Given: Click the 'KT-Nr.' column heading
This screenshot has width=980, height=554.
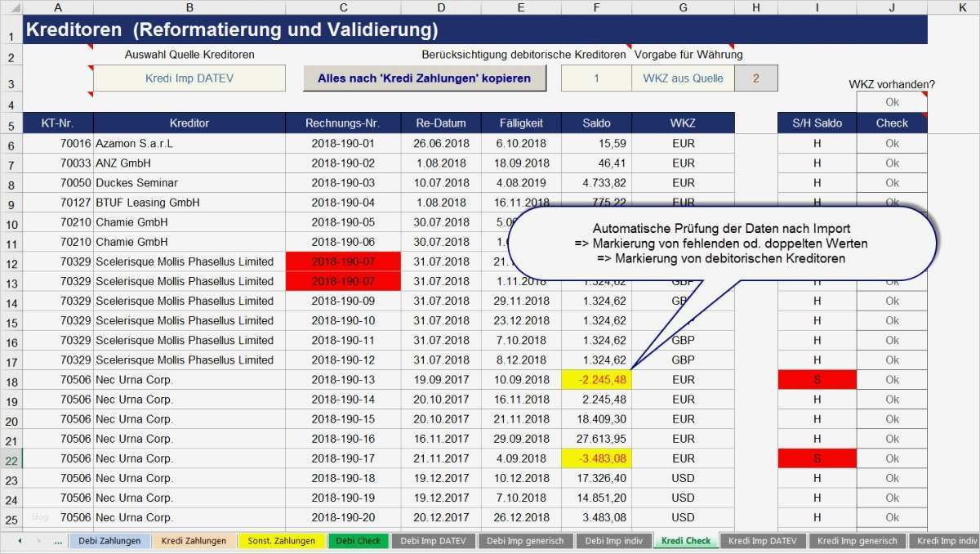Looking at the screenshot, I should pyautogui.click(x=57, y=123).
